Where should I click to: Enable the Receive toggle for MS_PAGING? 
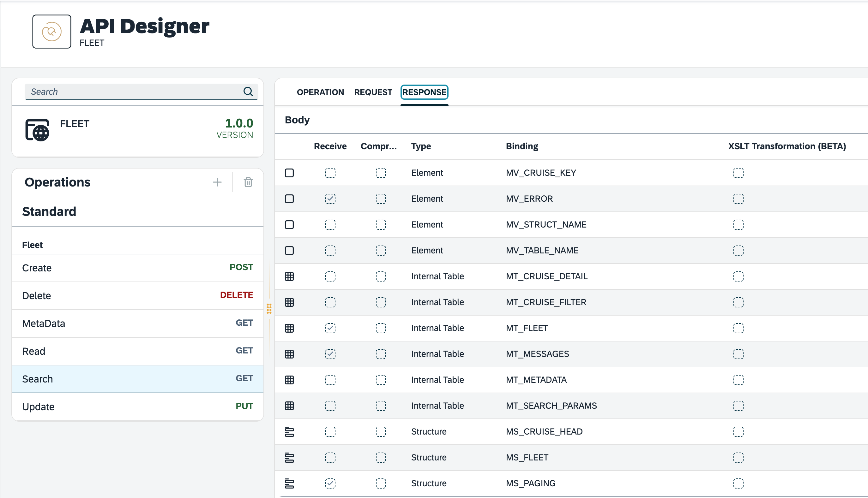click(330, 483)
